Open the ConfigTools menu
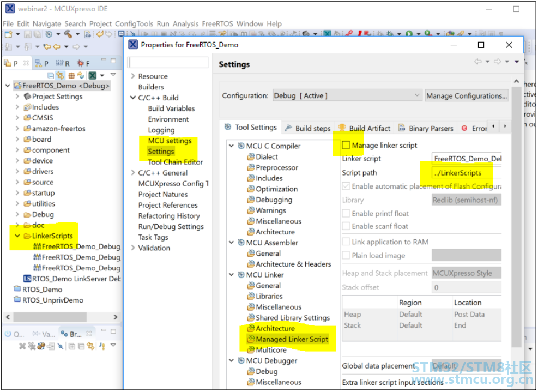Viewport: 538px width, 392px height. click(x=134, y=23)
